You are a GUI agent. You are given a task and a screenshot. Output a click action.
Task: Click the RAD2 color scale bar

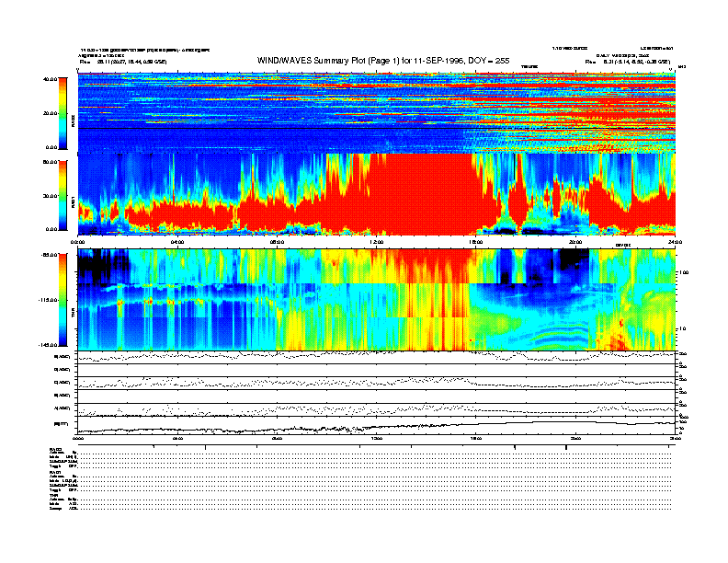[x=63, y=113]
